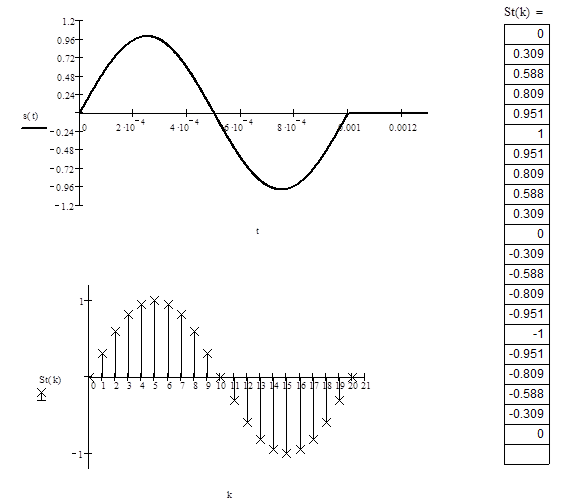Select the sample marker at k=5 peak

coord(155,300)
